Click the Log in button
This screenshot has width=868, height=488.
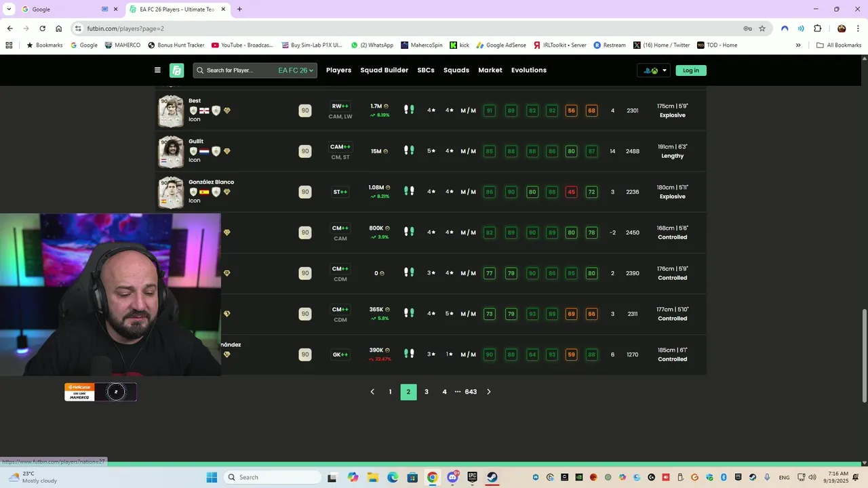(691, 70)
